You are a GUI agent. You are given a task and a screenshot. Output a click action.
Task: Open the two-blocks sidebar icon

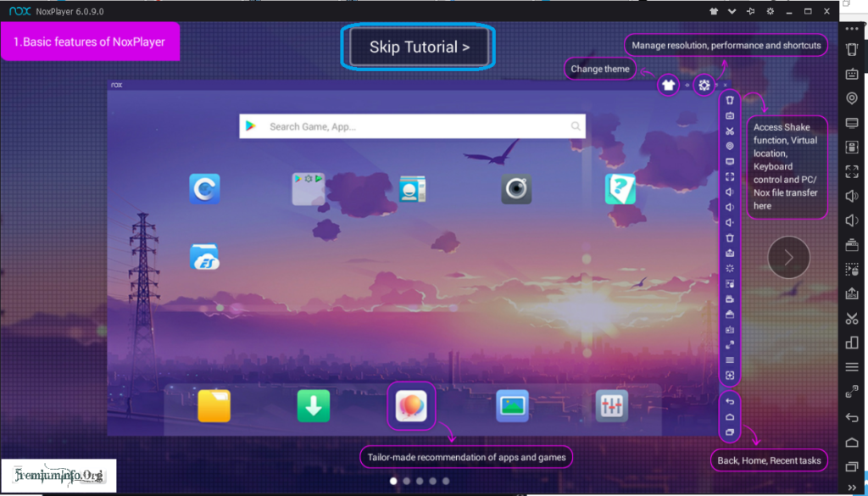(851, 343)
